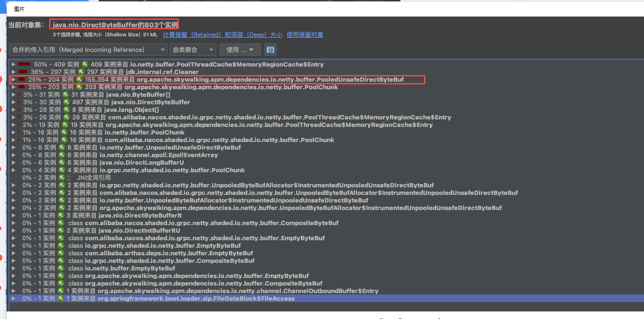Click green icon in DirectLongBufferU row

(62, 162)
